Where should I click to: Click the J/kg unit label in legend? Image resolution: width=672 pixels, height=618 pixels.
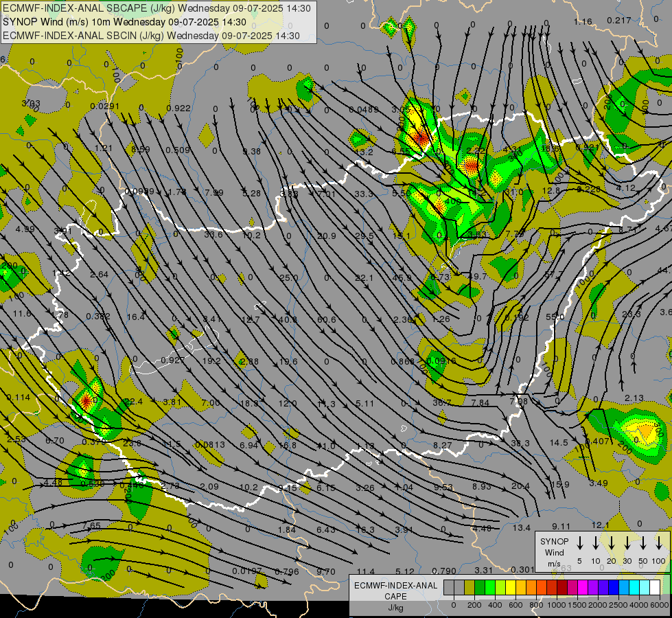[x=395, y=608]
